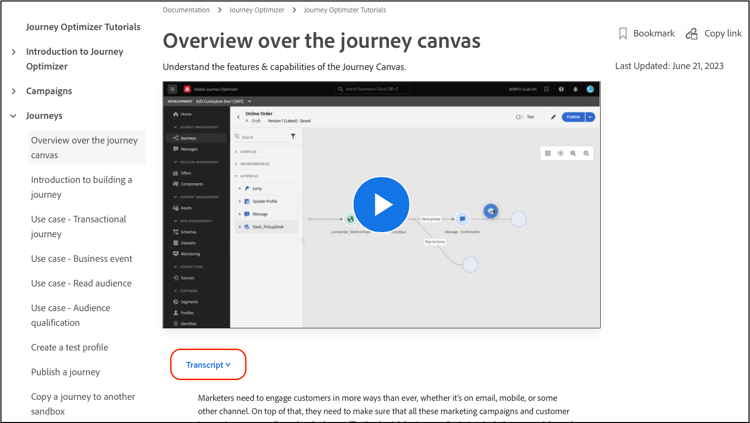The image size is (750, 423).
Task: Open Copy a journey to another sandbox
Action: pos(83,404)
